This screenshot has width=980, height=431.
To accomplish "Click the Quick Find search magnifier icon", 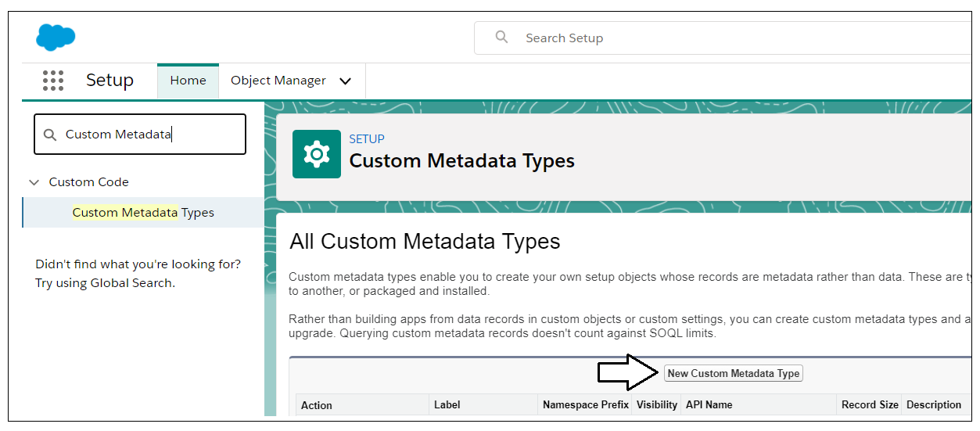I will click(x=50, y=135).
